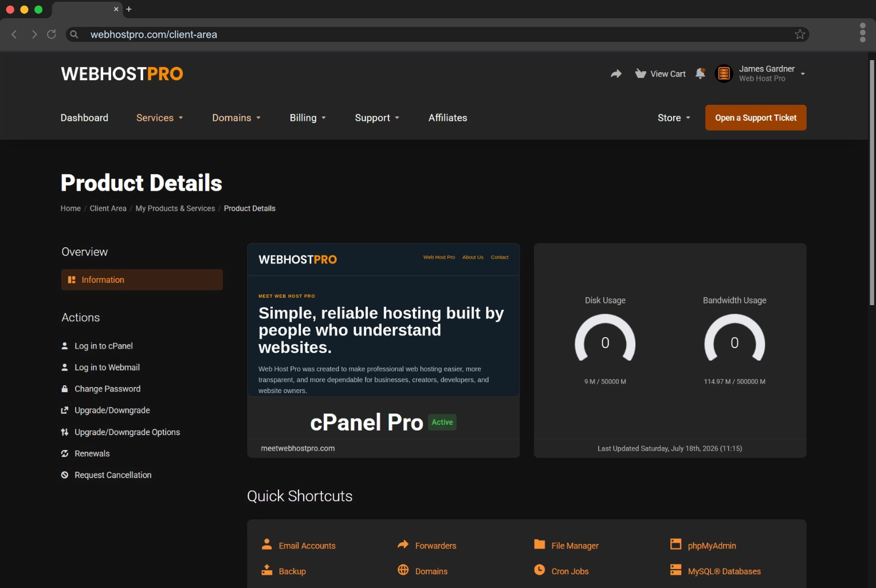Expand the Store dropdown menu
This screenshot has height=588, width=876.
click(x=674, y=118)
